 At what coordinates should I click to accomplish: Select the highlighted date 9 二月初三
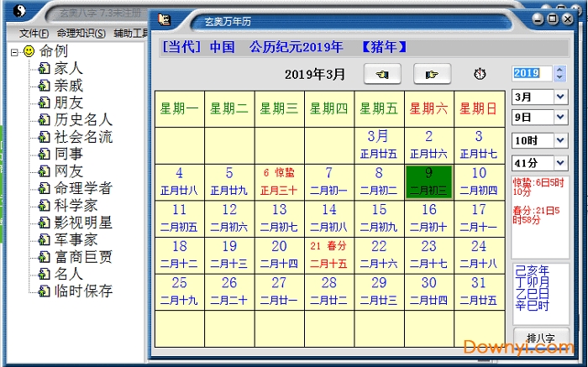tap(429, 182)
